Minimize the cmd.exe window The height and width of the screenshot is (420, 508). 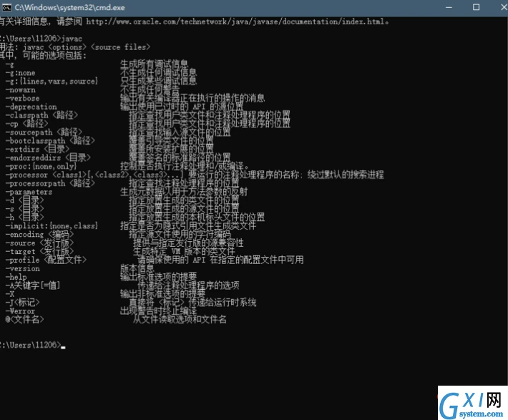(x=449, y=7)
